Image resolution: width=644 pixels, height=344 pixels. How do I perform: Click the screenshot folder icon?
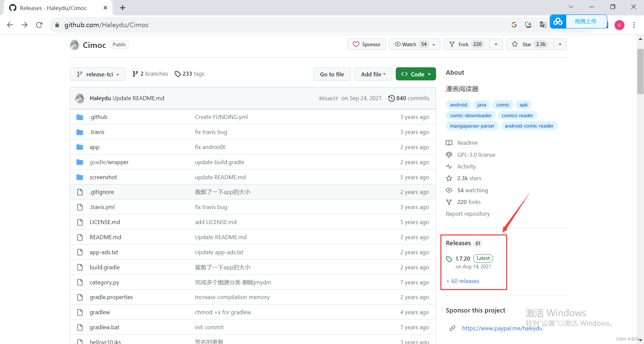click(80, 177)
